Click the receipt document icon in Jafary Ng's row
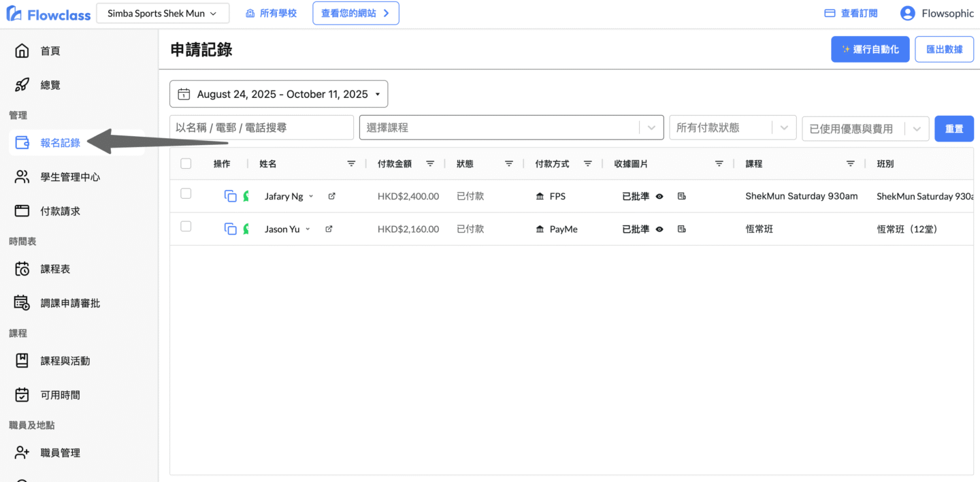The width and height of the screenshot is (980, 482). (681, 196)
